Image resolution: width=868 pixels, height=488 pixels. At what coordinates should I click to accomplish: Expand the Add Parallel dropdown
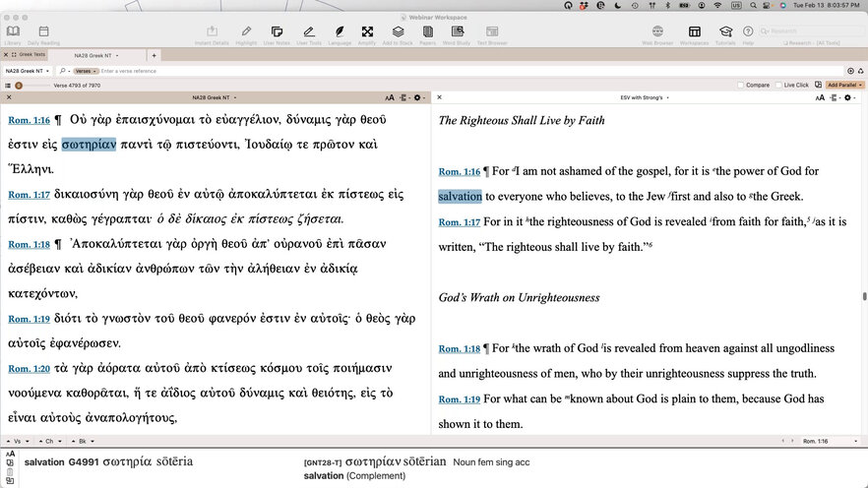(845, 86)
